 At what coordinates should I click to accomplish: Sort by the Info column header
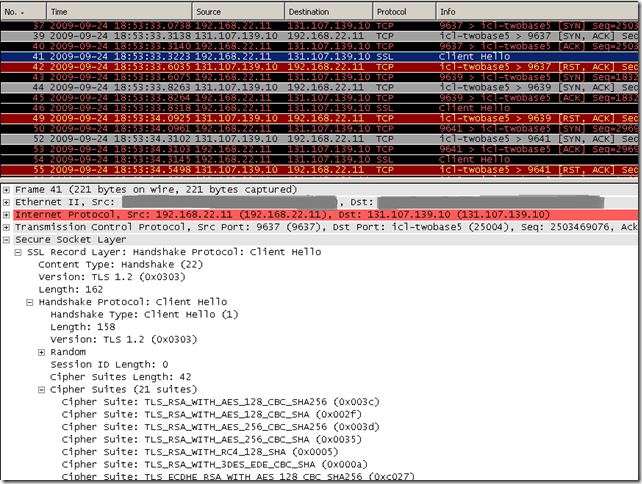pos(537,11)
